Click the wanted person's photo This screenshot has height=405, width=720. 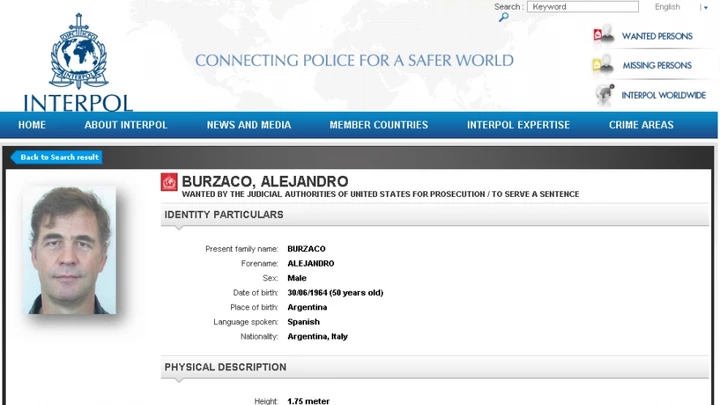(x=70, y=250)
